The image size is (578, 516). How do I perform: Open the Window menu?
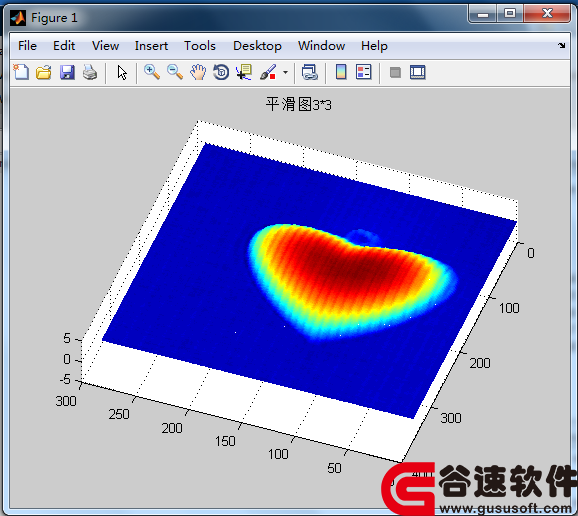321,46
